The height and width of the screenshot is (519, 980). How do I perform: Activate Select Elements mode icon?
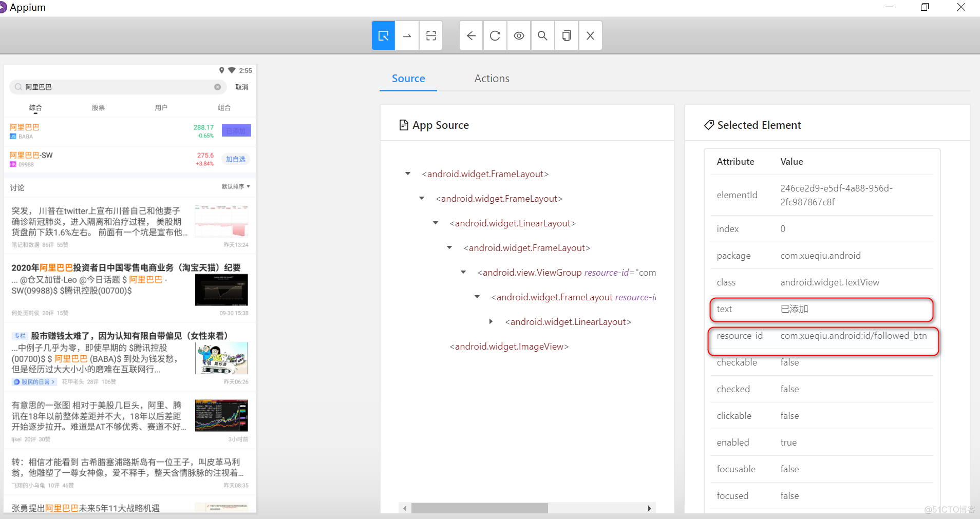[383, 35]
